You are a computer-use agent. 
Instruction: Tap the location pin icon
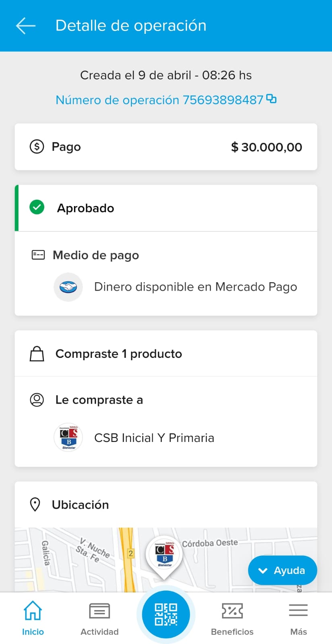[35, 504]
